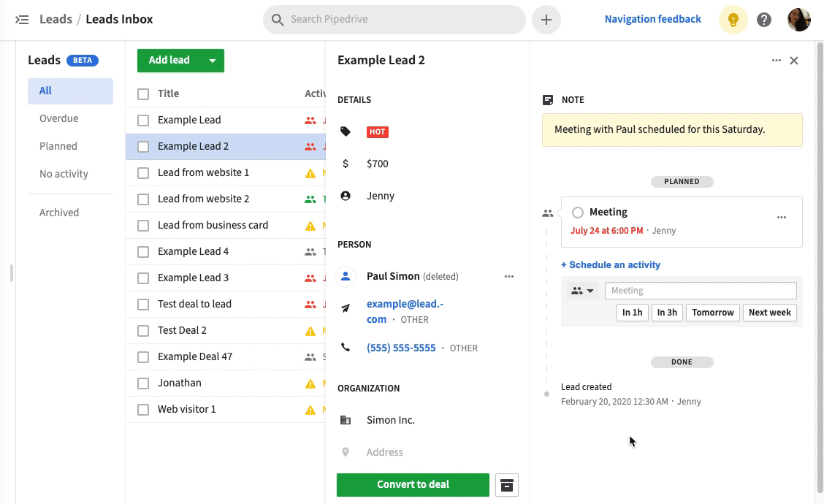Screen dimensions: 824x504
Task: Close the Example Lead 2 detail panel
Action: coord(794,61)
